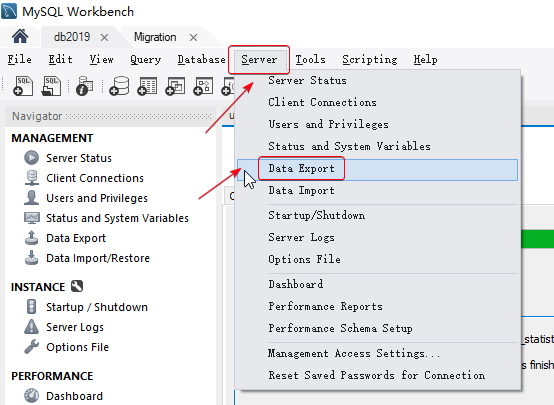Open the Database menu
The image size is (554, 405).
coord(201,59)
